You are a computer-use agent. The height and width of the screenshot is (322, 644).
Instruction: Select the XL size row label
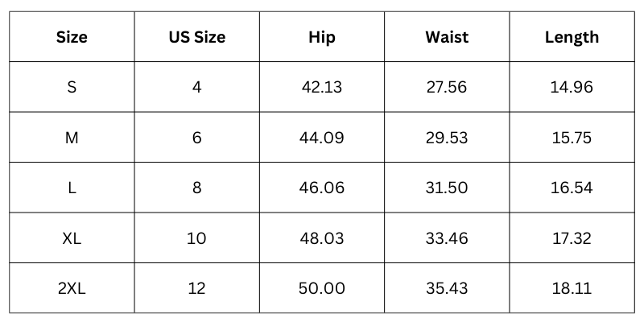[72, 238]
